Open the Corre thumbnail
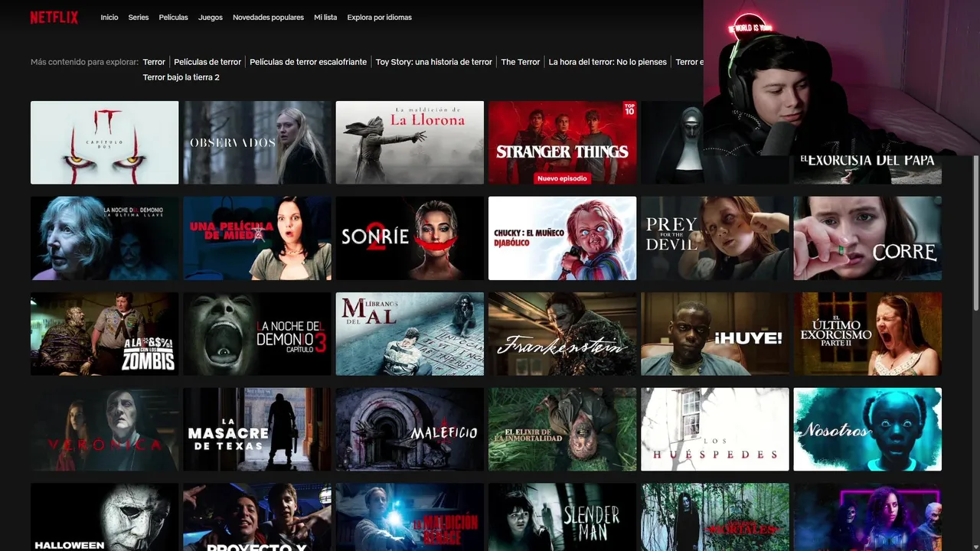This screenshot has height=551, width=980. coord(867,238)
